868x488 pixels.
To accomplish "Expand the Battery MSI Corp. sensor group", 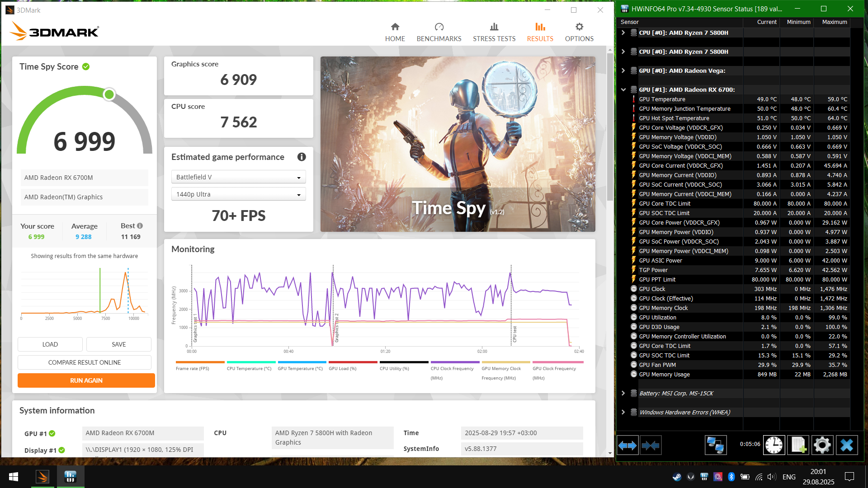I will [x=623, y=393].
